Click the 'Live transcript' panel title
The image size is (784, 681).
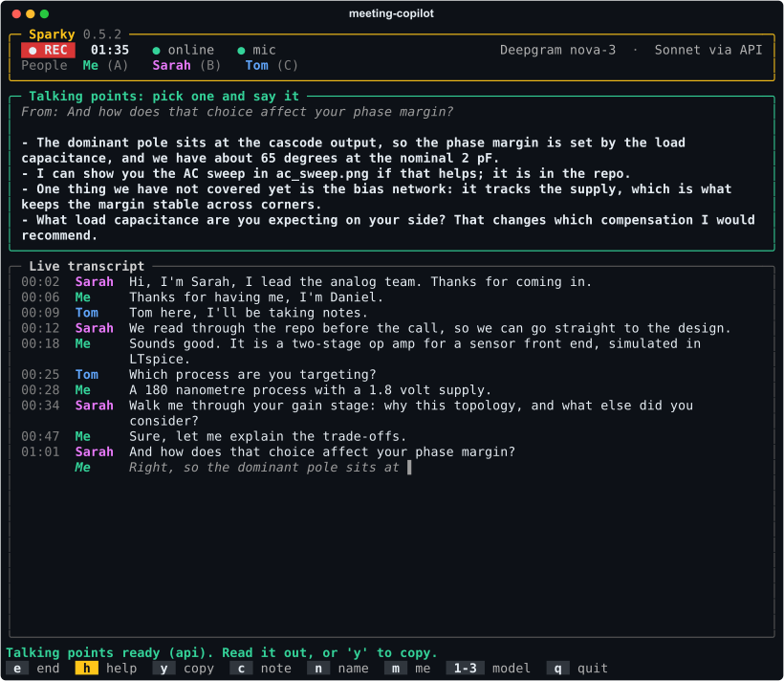[x=86, y=266]
